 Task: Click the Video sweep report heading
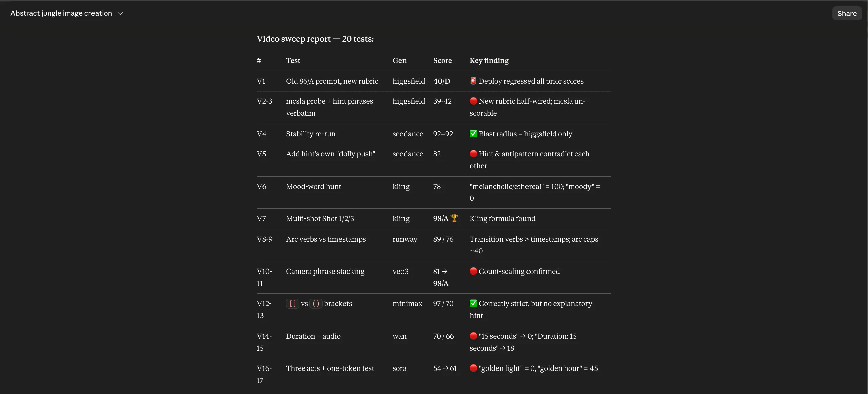315,39
